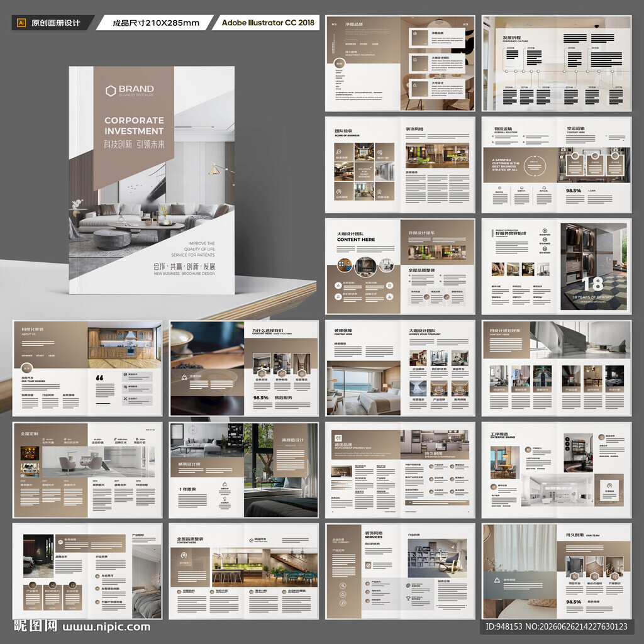Click the '高颜值设计' heading

[292, 440]
